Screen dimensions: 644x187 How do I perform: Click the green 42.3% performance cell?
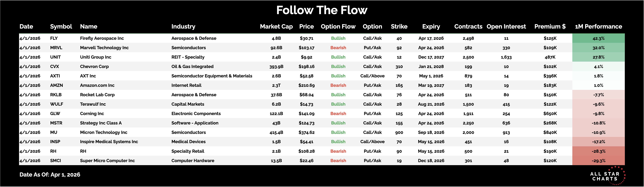pos(598,38)
